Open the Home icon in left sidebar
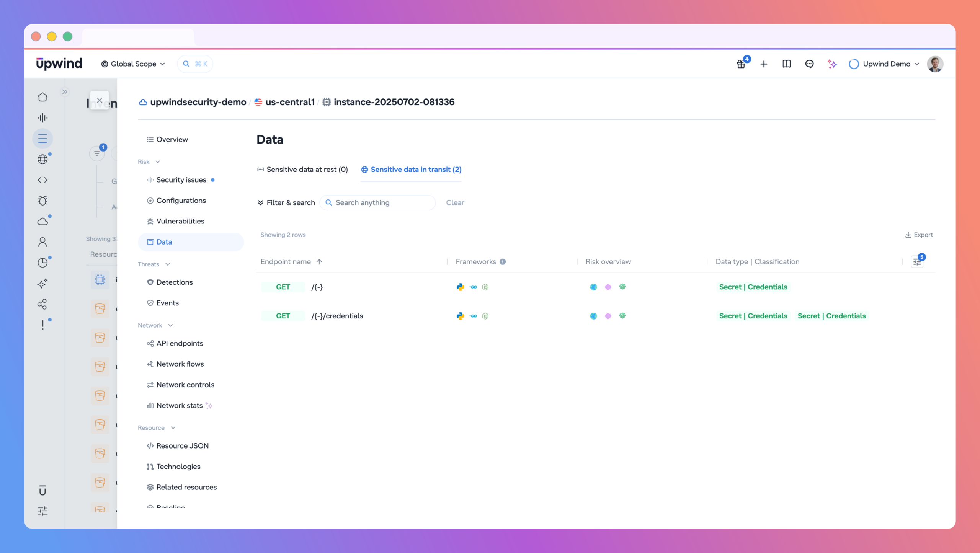This screenshot has width=980, height=553. 42,97
